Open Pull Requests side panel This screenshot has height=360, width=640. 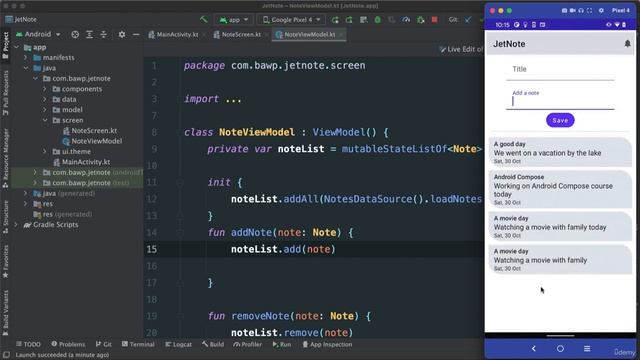click(5, 93)
